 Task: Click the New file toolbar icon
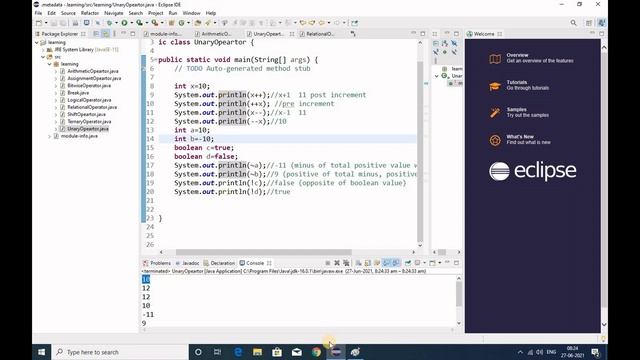pyautogui.click(x=39, y=23)
